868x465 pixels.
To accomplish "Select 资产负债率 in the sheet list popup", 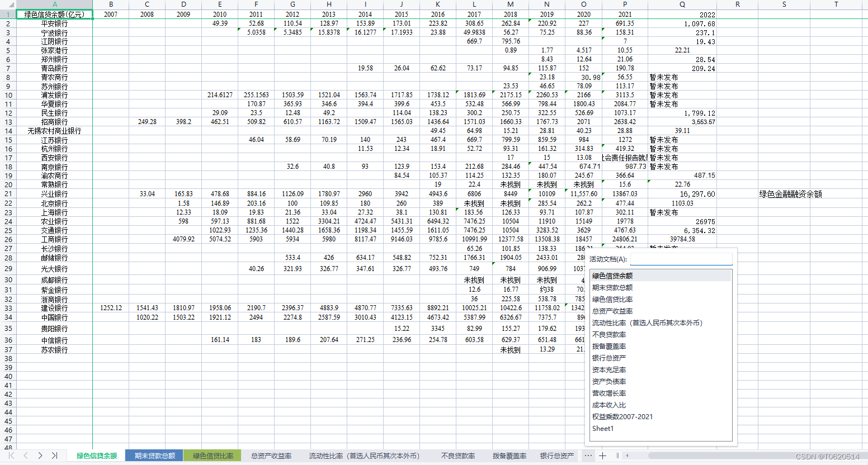I will 661,381.
